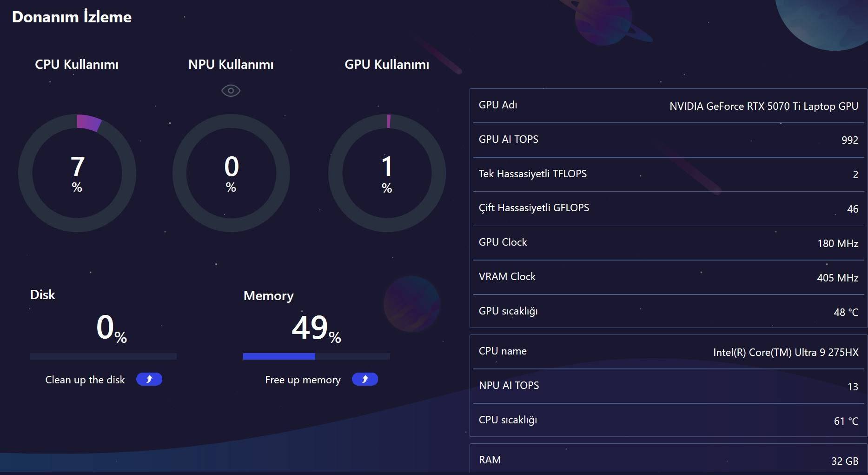The height and width of the screenshot is (475, 868).
Task: Click the GPU Kullanımı gauge ring
Action: click(387, 173)
